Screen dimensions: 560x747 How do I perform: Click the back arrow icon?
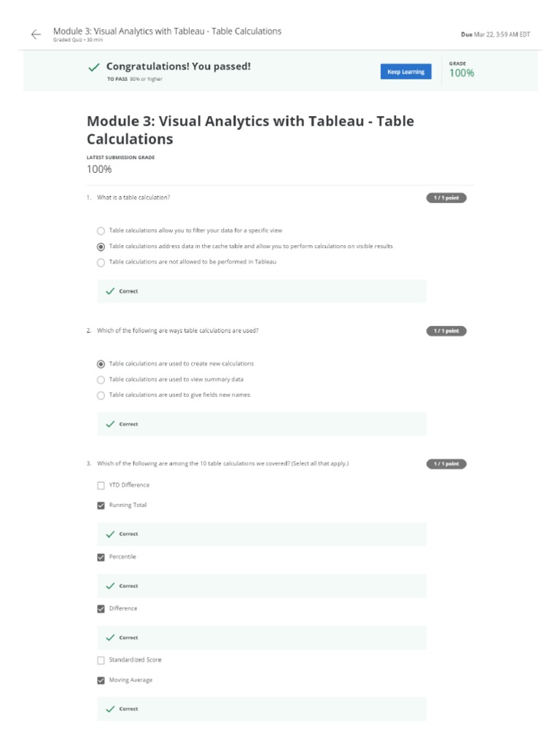tap(36, 34)
